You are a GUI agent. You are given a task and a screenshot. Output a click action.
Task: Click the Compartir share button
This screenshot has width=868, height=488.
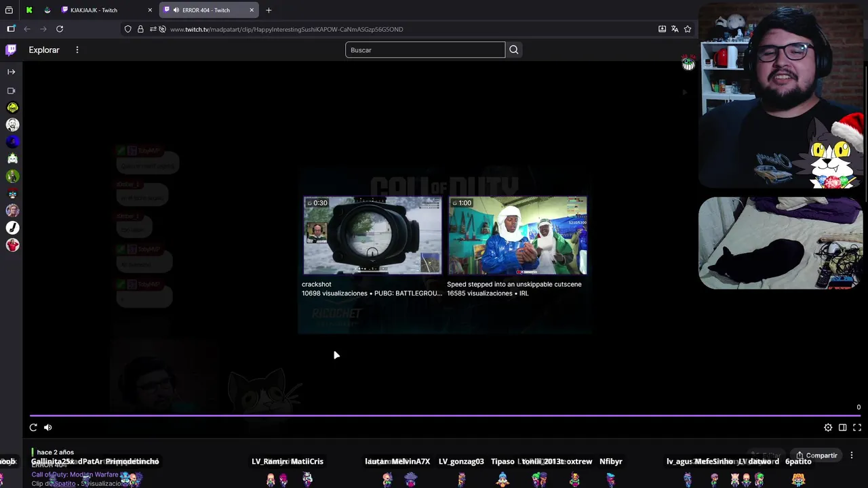click(x=816, y=455)
